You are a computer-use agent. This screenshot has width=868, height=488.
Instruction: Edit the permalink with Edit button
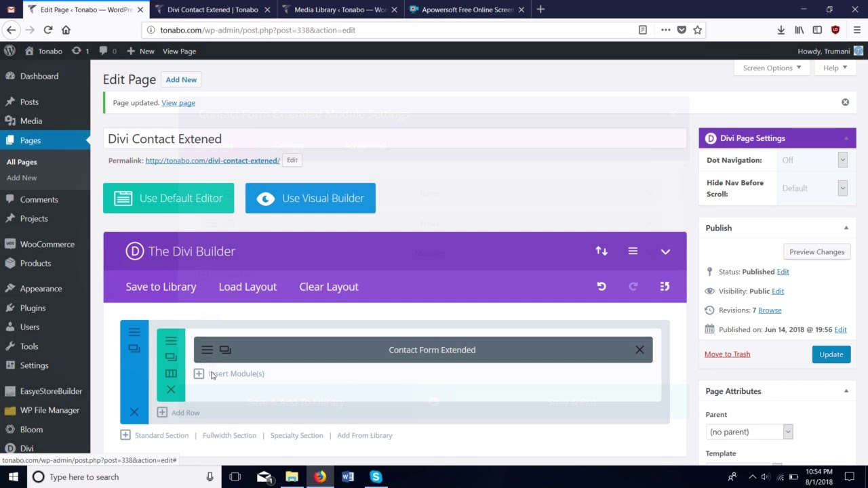pos(292,160)
